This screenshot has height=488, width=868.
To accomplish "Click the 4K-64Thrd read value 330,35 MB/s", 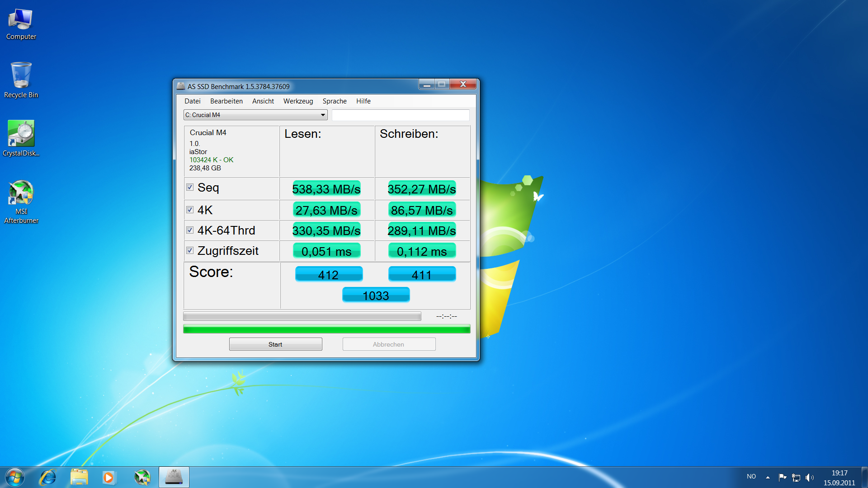I will pos(326,230).
